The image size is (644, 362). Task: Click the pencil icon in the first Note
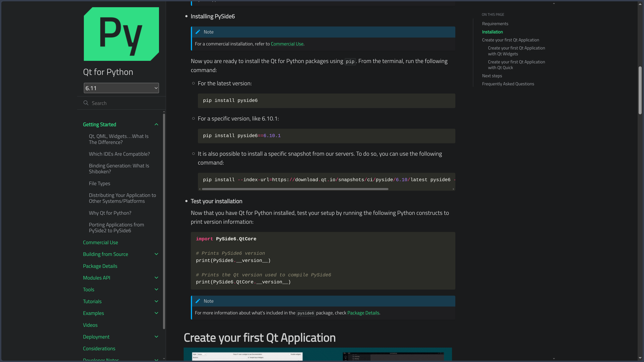[x=198, y=32]
